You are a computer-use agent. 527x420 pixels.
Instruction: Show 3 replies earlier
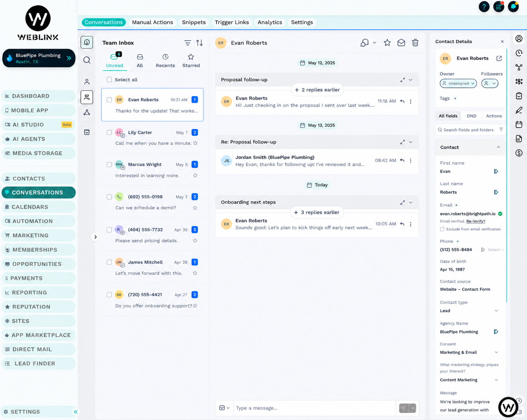(317, 213)
